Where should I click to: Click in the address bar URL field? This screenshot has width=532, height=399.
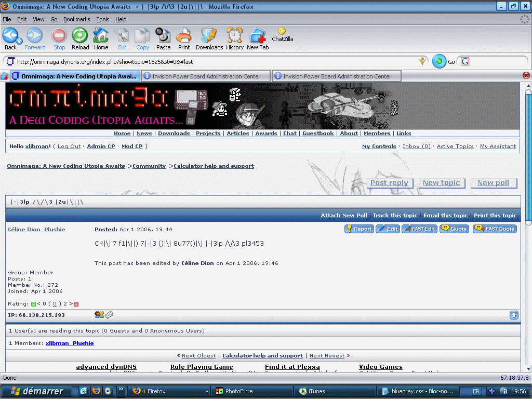point(217,62)
